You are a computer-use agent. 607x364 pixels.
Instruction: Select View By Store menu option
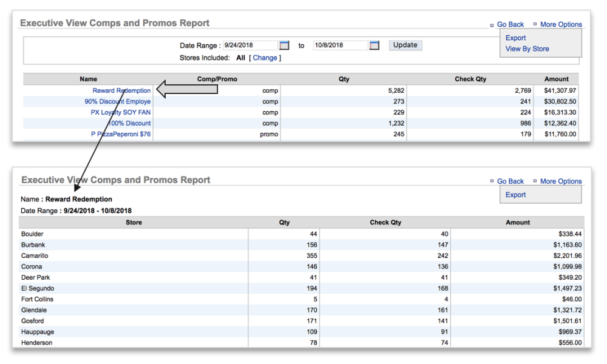point(527,49)
